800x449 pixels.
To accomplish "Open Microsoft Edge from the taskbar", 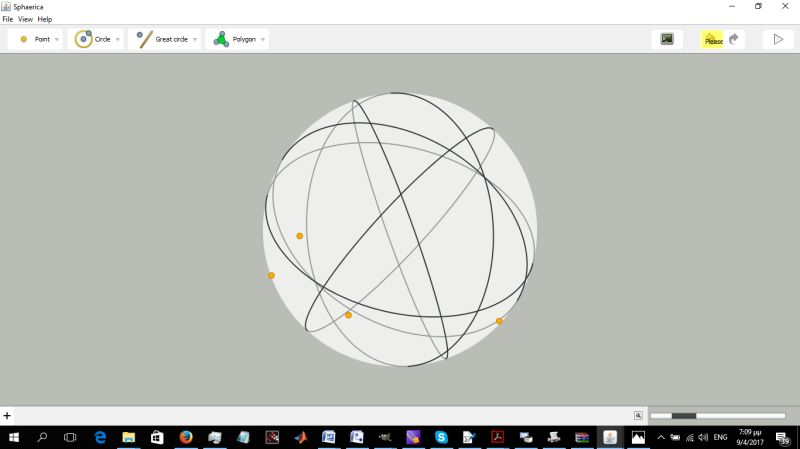I will tap(101, 437).
